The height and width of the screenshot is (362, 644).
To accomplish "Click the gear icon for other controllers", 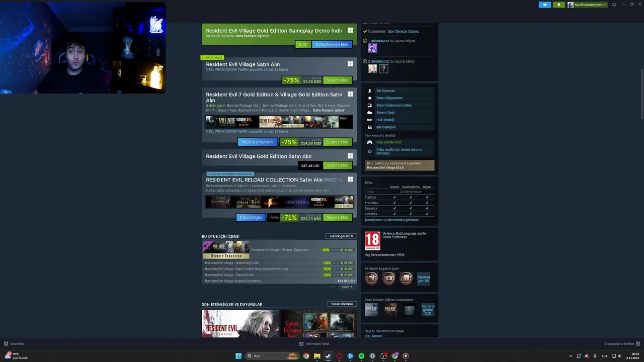I will (370, 151).
